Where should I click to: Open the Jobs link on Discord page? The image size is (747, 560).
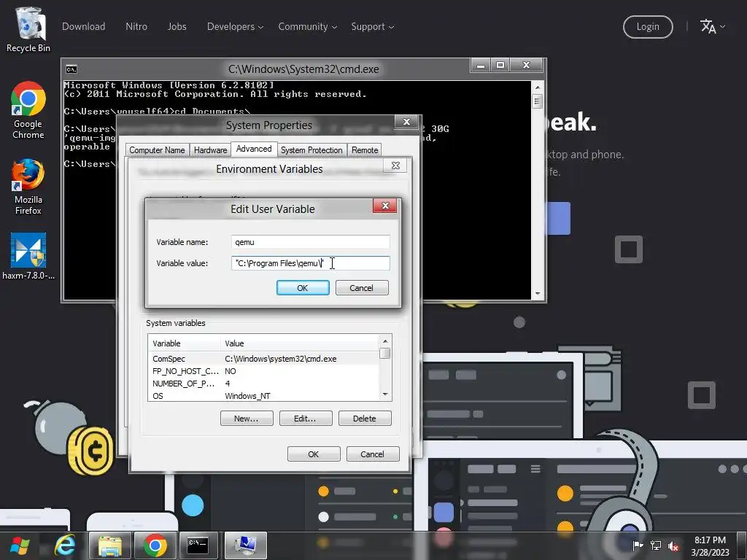click(177, 27)
